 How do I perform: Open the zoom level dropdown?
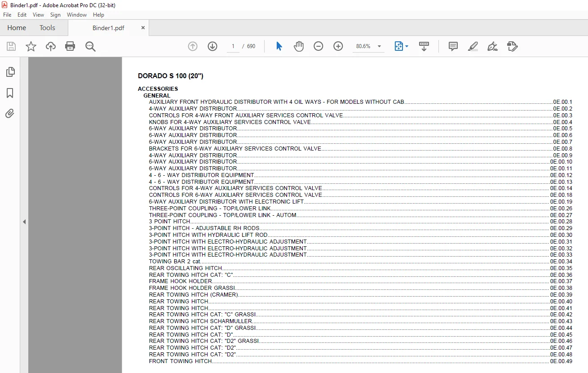point(379,46)
